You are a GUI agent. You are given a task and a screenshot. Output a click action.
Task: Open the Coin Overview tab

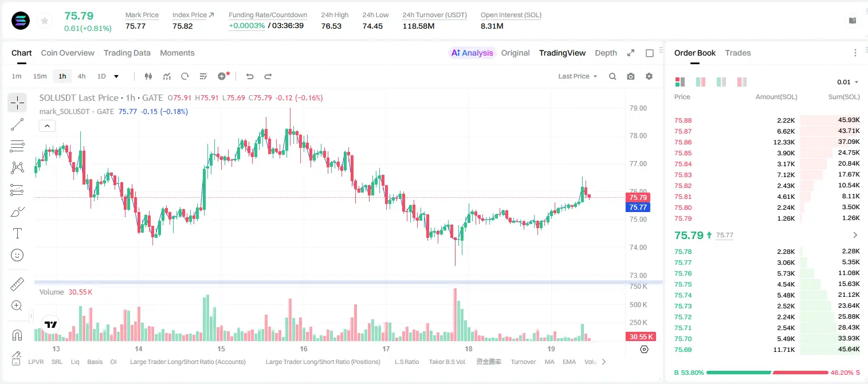tap(68, 53)
